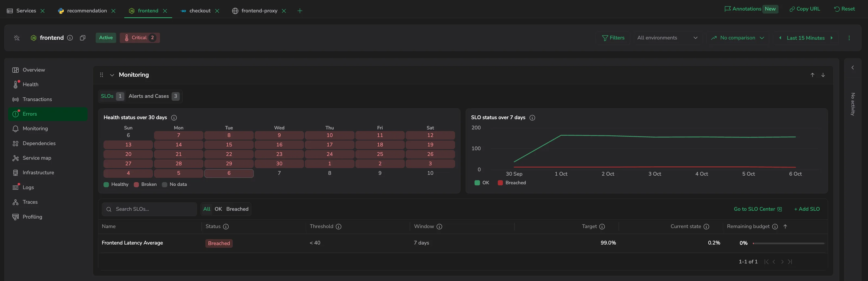Go to next time range arrow

click(832, 38)
